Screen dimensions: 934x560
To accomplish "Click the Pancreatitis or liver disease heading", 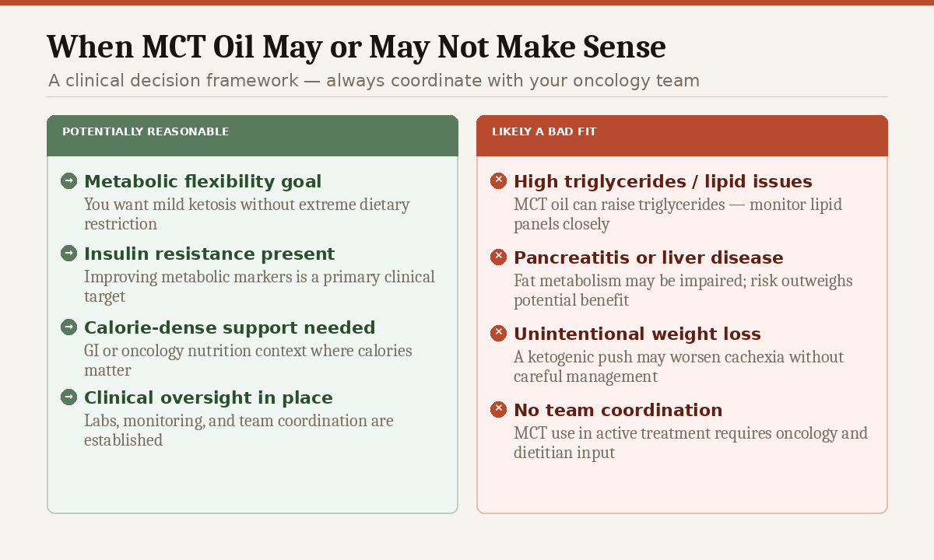I will coord(648,258).
